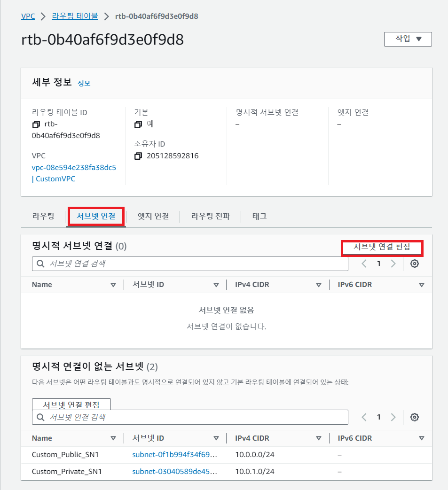Viewport: 448px width, 490px height.
Task: Click search icon in upper subnet search box
Action: [x=40, y=264]
